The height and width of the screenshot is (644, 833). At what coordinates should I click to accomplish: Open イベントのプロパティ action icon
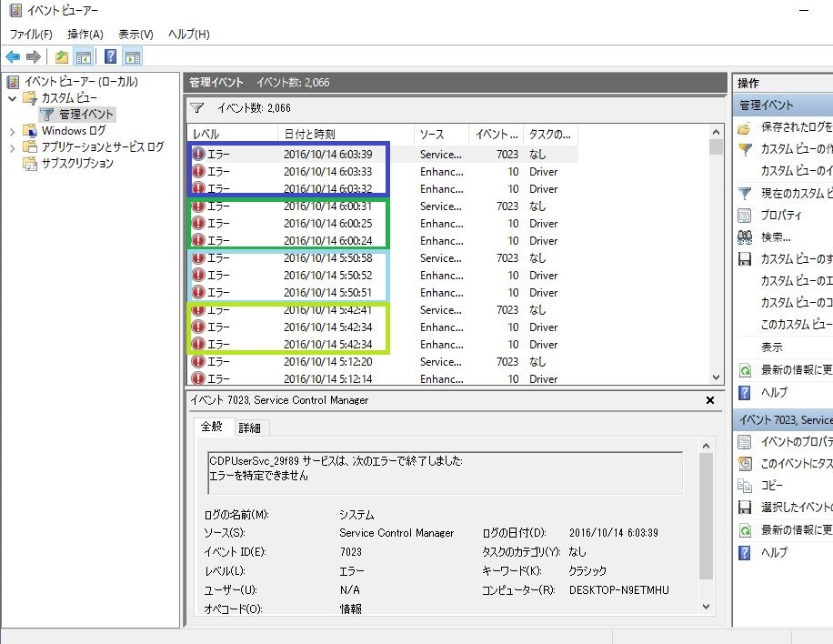[745, 441]
